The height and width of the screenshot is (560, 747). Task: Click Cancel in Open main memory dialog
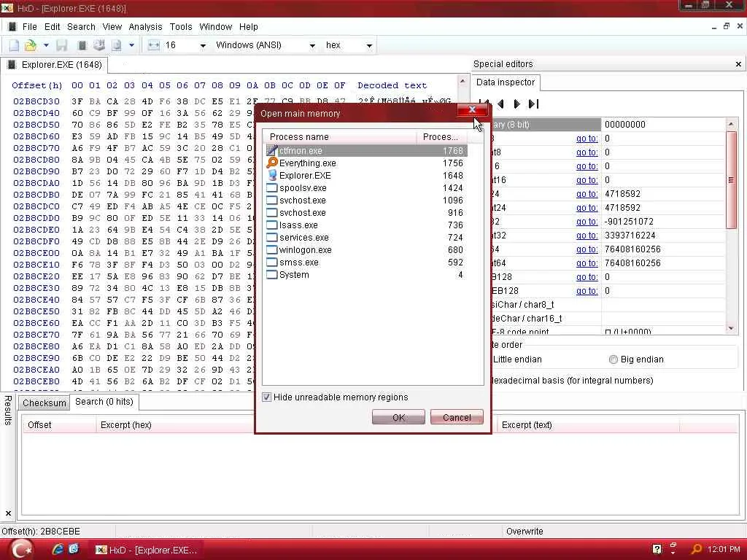(x=457, y=417)
